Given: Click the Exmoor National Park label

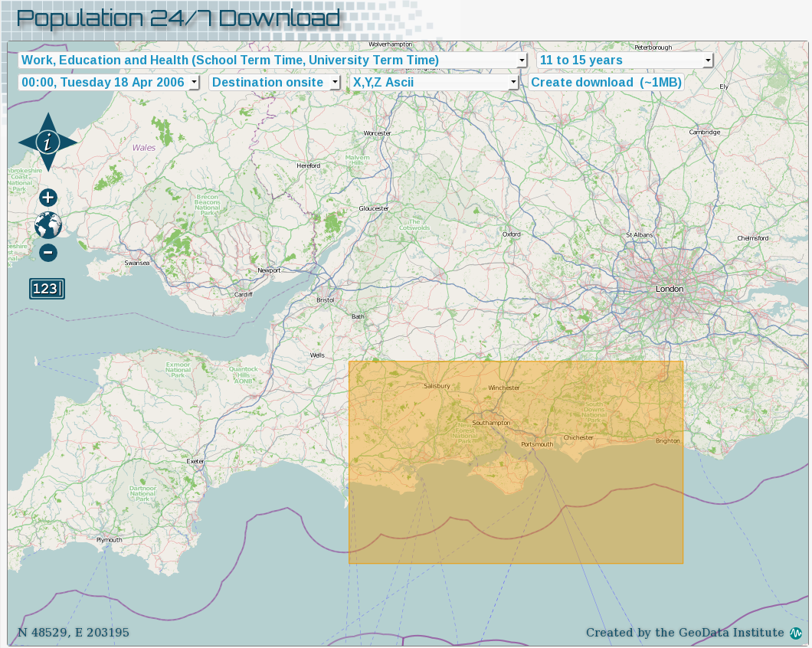Looking at the screenshot, I should click(x=178, y=370).
